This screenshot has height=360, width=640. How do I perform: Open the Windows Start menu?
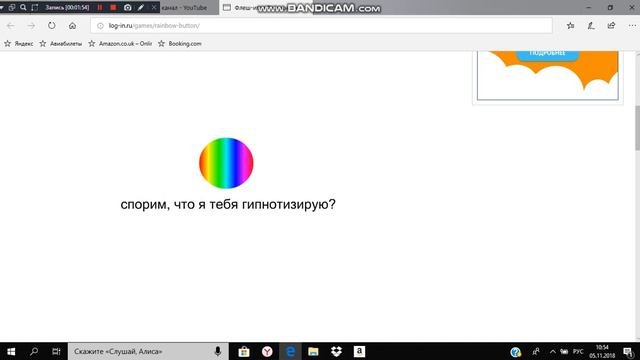(x=11, y=351)
